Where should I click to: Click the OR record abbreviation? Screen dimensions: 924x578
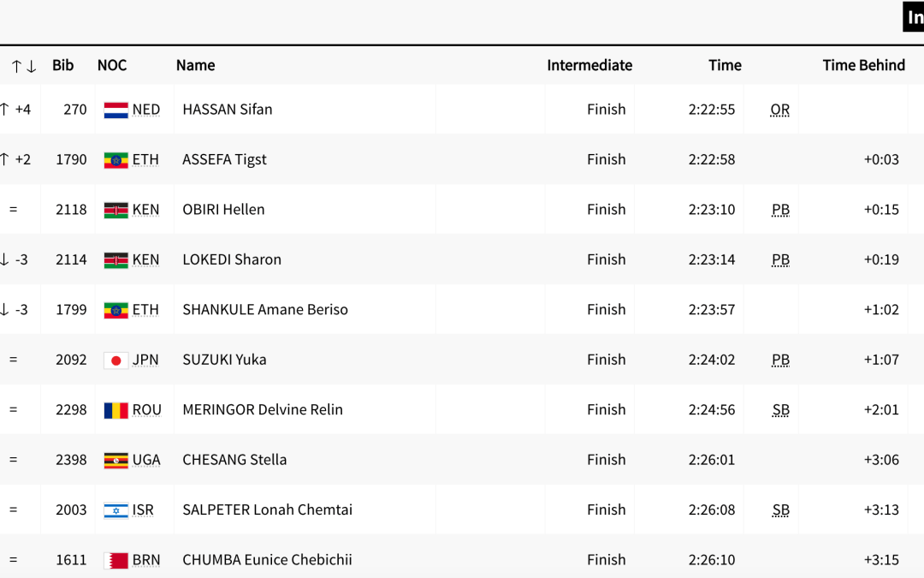click(x=779, y=110)
